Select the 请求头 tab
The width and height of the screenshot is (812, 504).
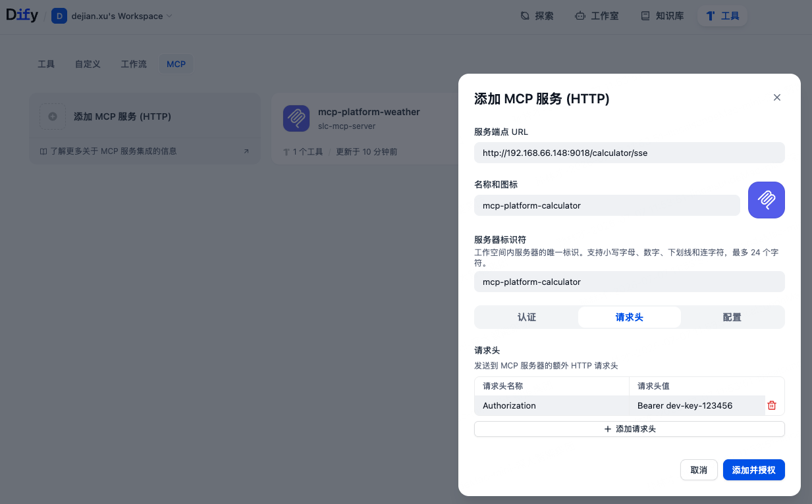630,317
